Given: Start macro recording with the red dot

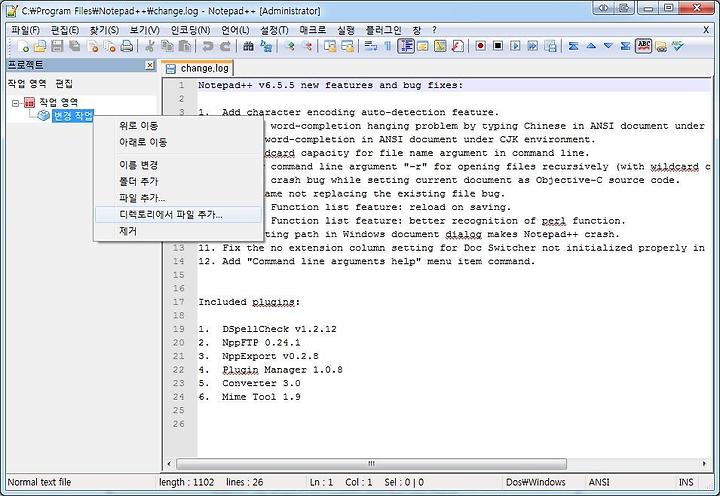Looking at the screenshot, I should click(481, 46).
